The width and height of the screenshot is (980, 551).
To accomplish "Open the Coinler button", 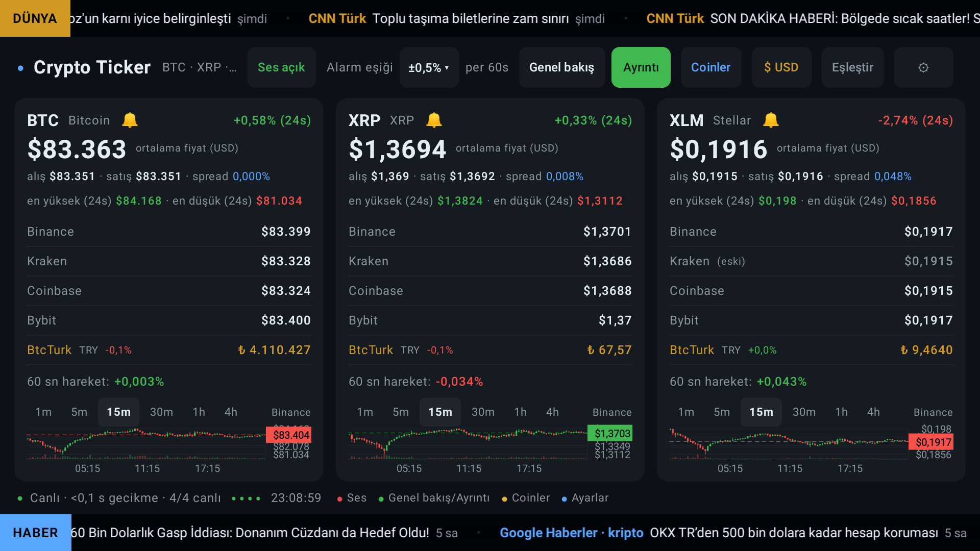I will [710, 67].
